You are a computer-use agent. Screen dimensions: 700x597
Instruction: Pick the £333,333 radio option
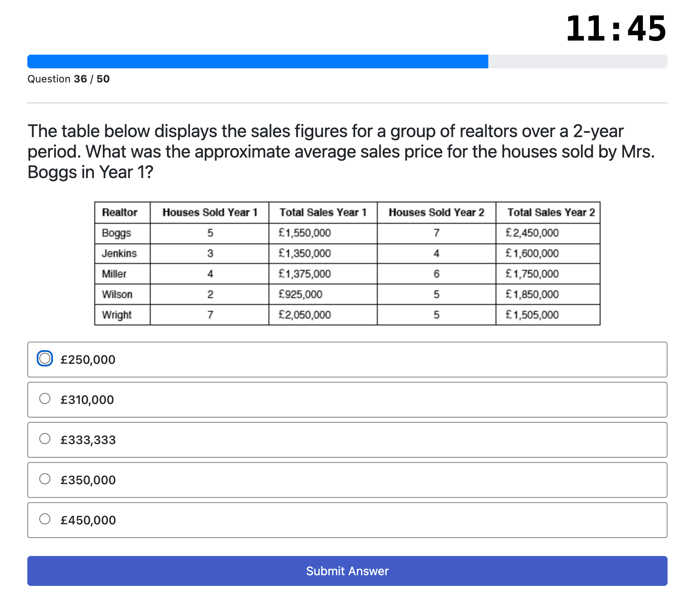pyautogui.click(x=45, y=439)
